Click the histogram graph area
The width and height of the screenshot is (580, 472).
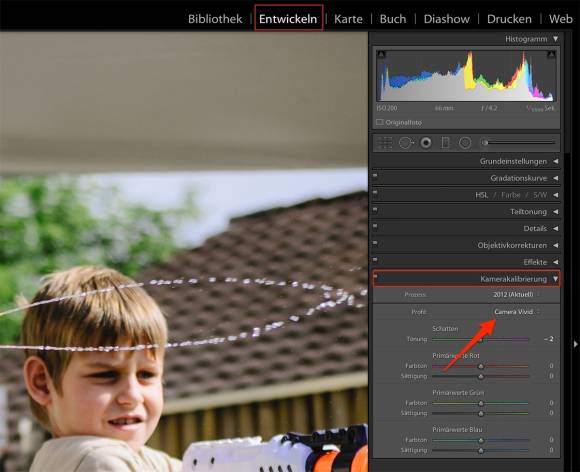[466, 75]
